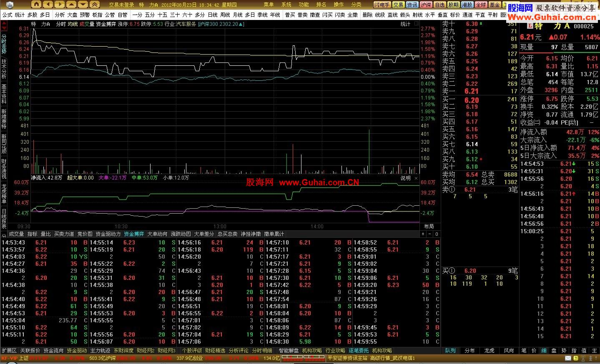Open the 分时明细 bottom tab
Screen dimensions: 600x364
(262, 351)
